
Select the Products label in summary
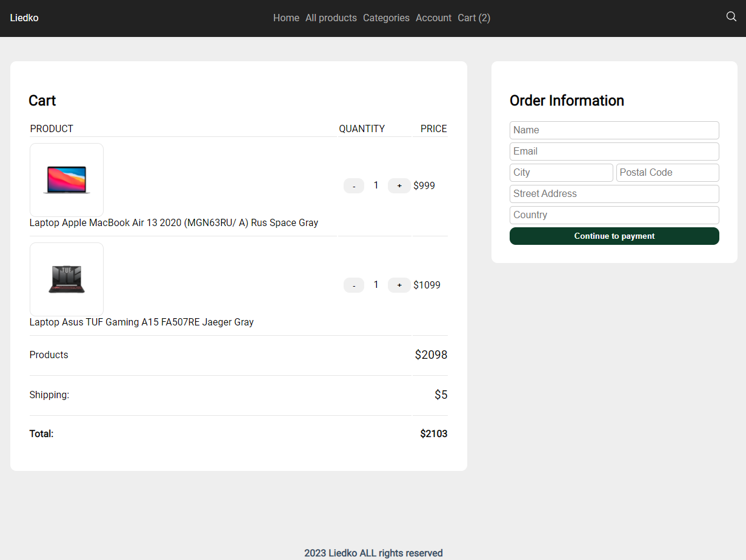tap(49, 355)
